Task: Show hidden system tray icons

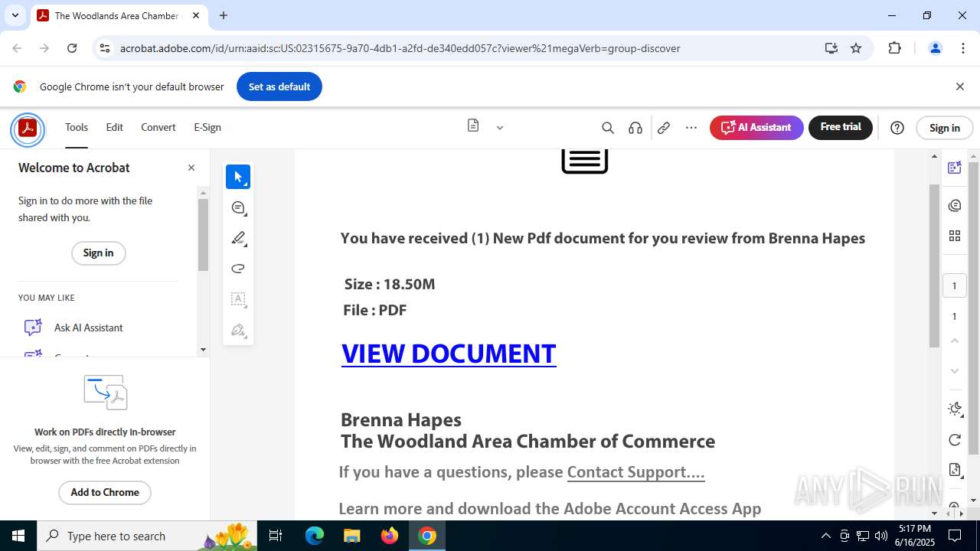Action: click(825, 536)
